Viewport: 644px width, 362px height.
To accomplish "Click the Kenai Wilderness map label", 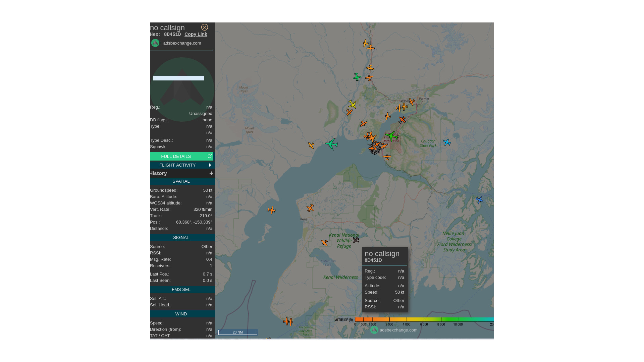I will (x=340, y=277).
